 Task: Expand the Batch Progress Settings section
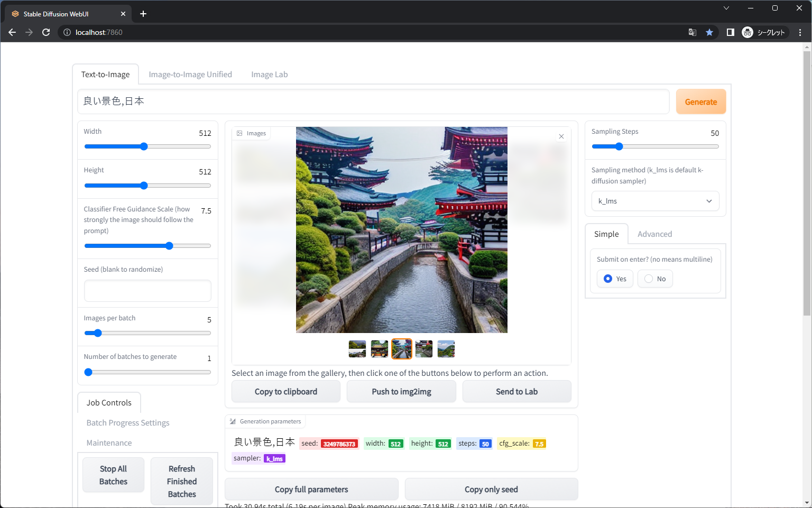(x=127, y=422)
